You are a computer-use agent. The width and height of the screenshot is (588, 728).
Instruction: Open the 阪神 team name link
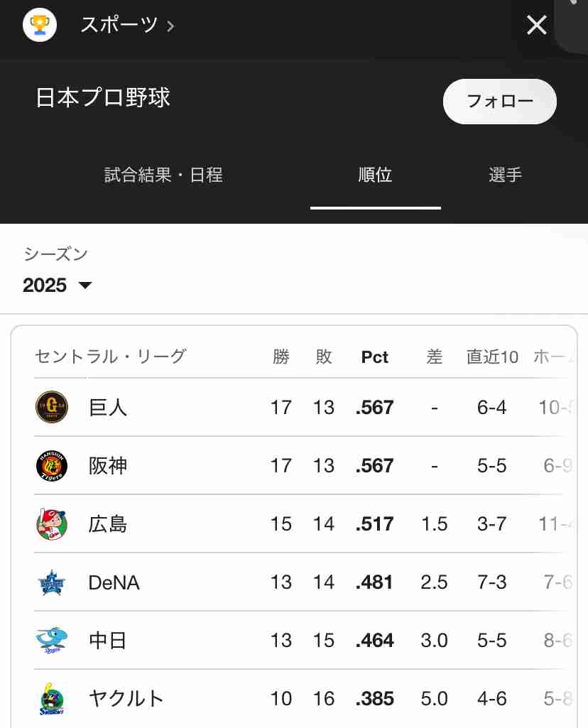tap(108, 466)
